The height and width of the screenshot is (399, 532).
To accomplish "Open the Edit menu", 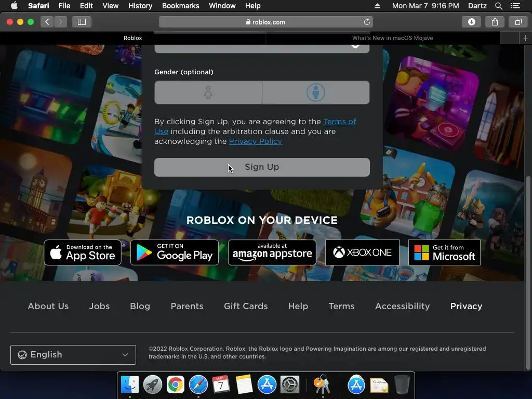I will [x=86, y=6].
